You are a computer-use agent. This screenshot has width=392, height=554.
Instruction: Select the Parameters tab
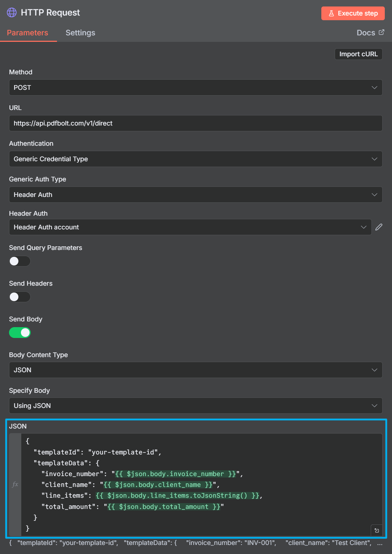pyautogui.click(x=27, y=32)
